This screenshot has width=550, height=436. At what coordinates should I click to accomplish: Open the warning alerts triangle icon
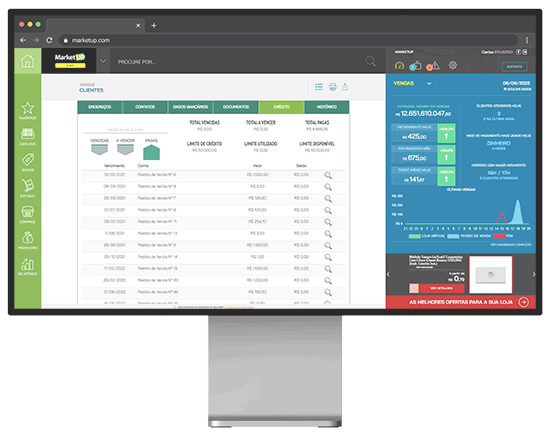433,66
